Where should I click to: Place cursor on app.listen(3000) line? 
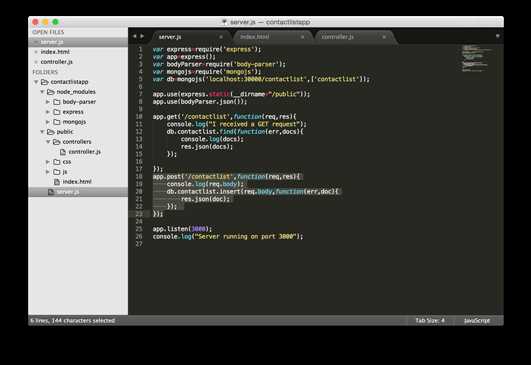point(182,229)
